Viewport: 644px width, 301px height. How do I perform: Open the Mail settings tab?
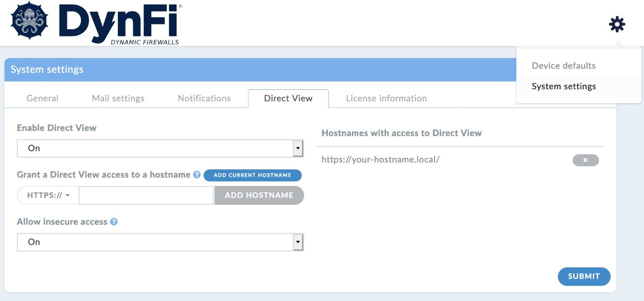118,98
